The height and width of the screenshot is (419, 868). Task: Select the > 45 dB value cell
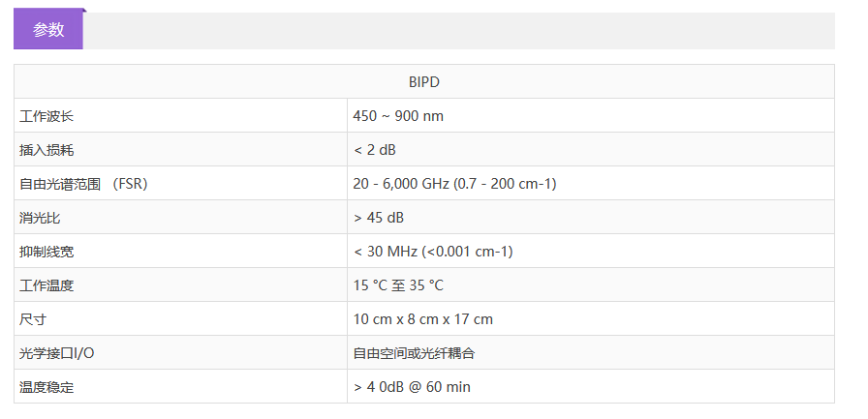coord(379,218)
